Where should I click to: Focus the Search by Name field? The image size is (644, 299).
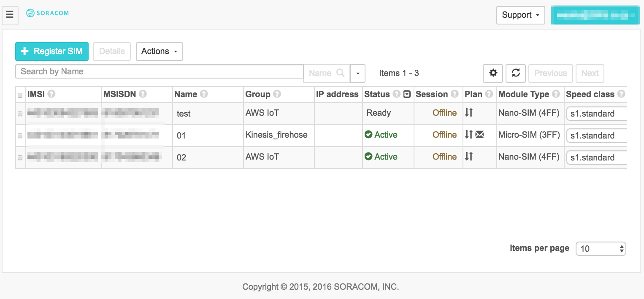[x=159, y=71]
